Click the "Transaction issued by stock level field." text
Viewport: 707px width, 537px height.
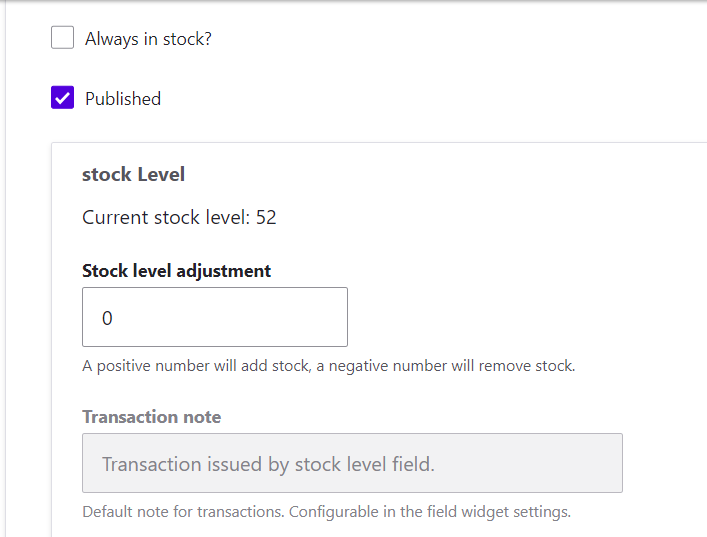tap(268, 464)
